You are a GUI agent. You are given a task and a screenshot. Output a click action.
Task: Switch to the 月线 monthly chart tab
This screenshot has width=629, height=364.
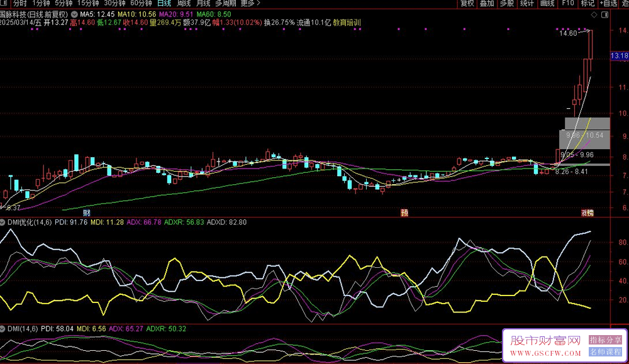(x=203, y=4)
